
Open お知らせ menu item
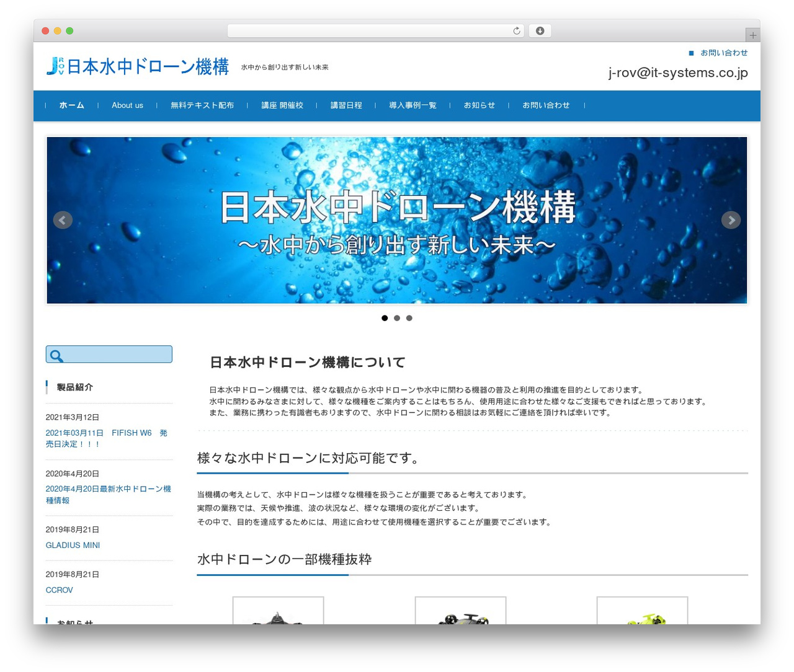[x=480, y=105]
